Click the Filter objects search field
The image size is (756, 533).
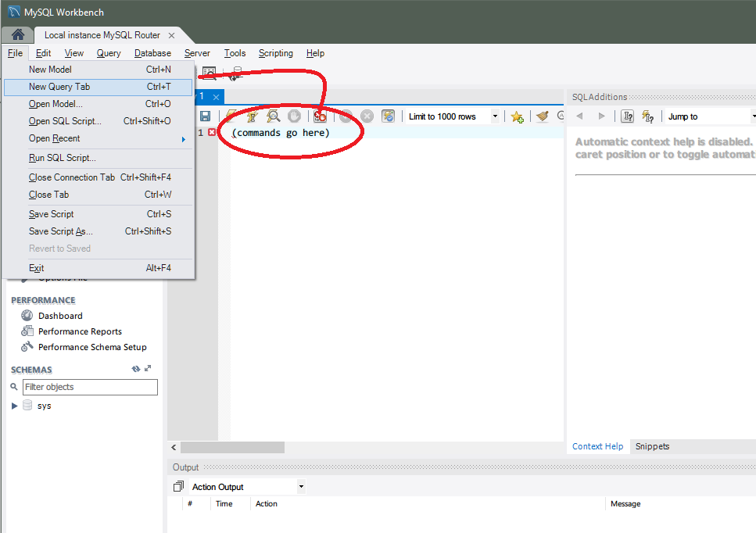[x=89, y=387]
